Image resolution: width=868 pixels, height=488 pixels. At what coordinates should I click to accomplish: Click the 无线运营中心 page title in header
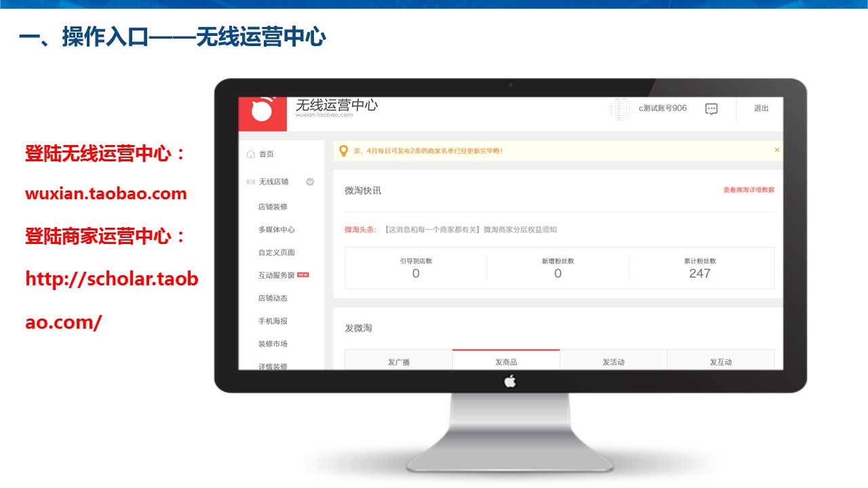337,105
